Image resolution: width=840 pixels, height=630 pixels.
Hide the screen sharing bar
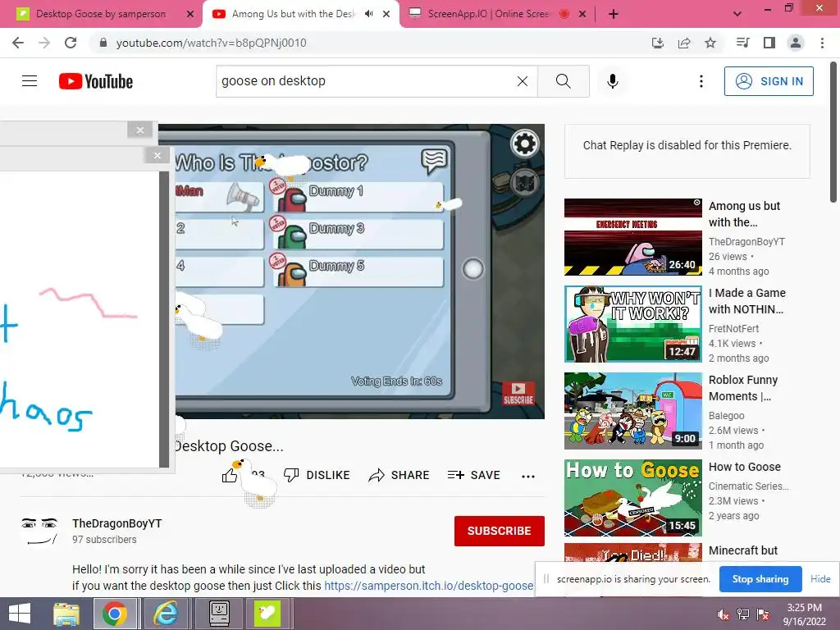[820, 579]
